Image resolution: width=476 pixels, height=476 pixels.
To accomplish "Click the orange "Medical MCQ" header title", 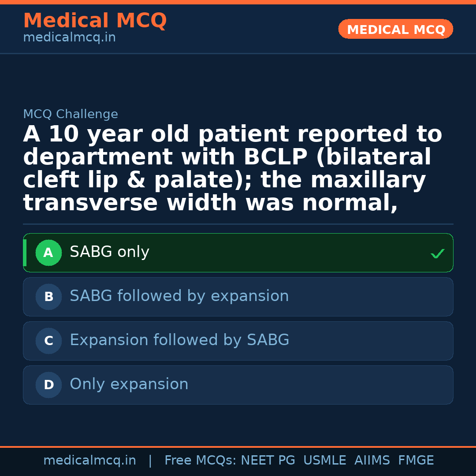I will pyautogui.click(x=95, y=21).
